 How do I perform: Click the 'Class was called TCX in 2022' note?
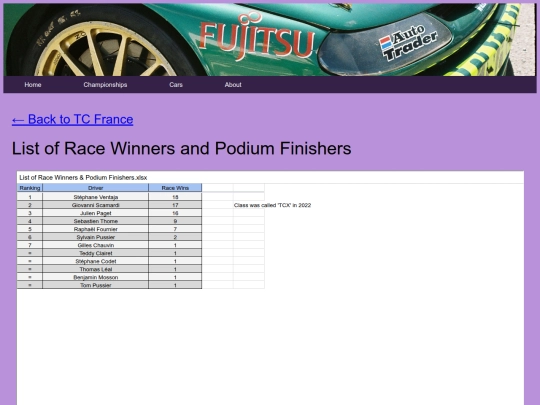coord(272,205)
